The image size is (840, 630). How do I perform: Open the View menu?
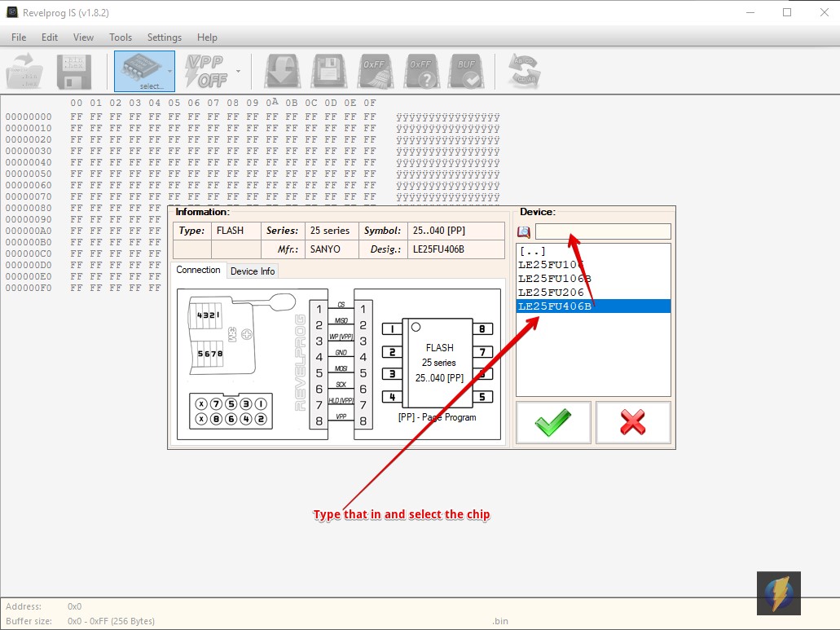point(83,37)
